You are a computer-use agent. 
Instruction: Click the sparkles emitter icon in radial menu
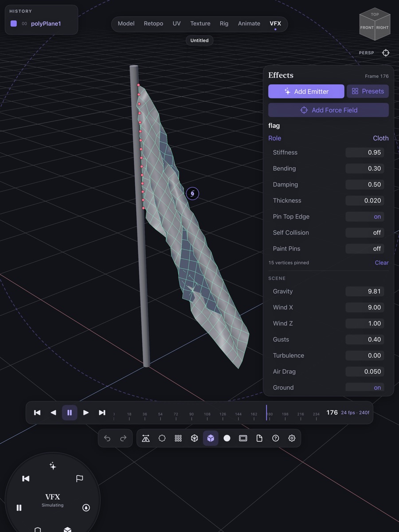[x=53, y=466]
